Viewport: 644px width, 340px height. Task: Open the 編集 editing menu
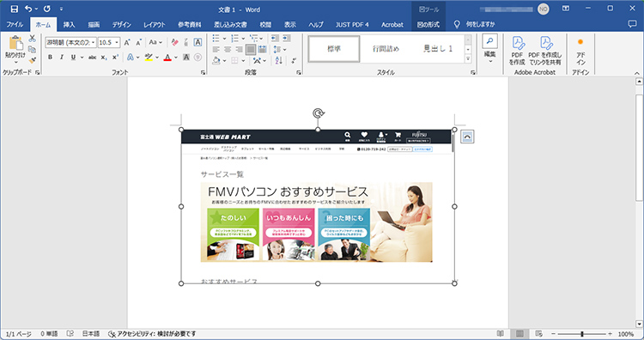click(489, 49)
